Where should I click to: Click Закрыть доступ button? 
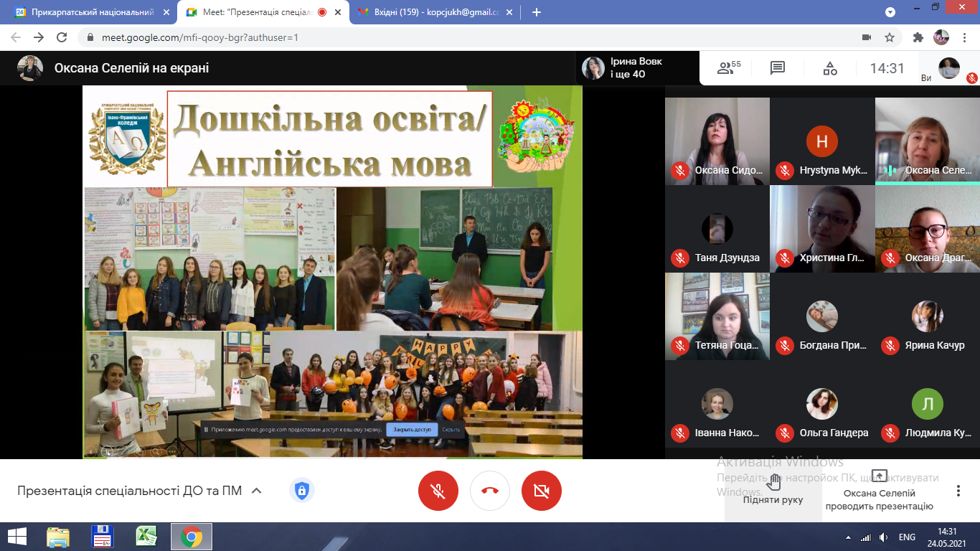point(412,430)
